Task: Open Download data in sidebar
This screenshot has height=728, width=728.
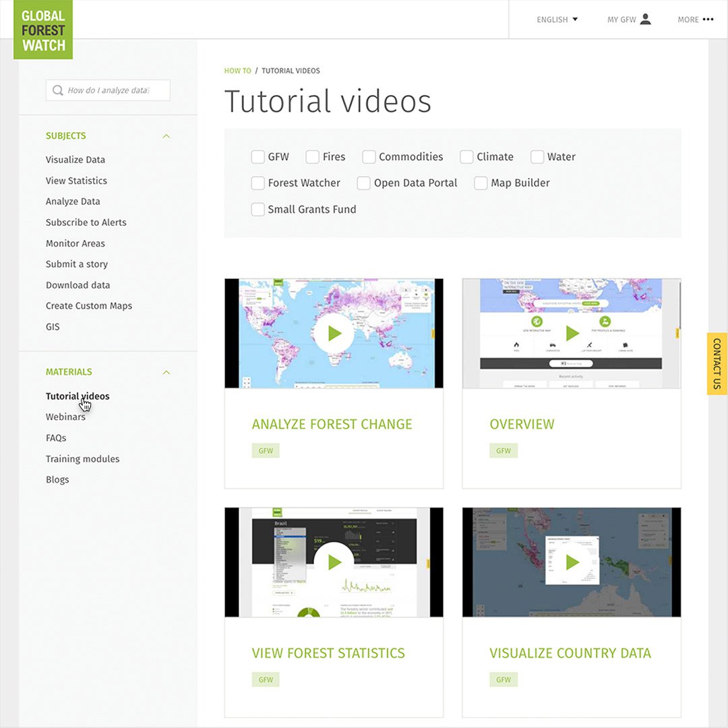Action: pyautogui.click(x=78, y=285)
